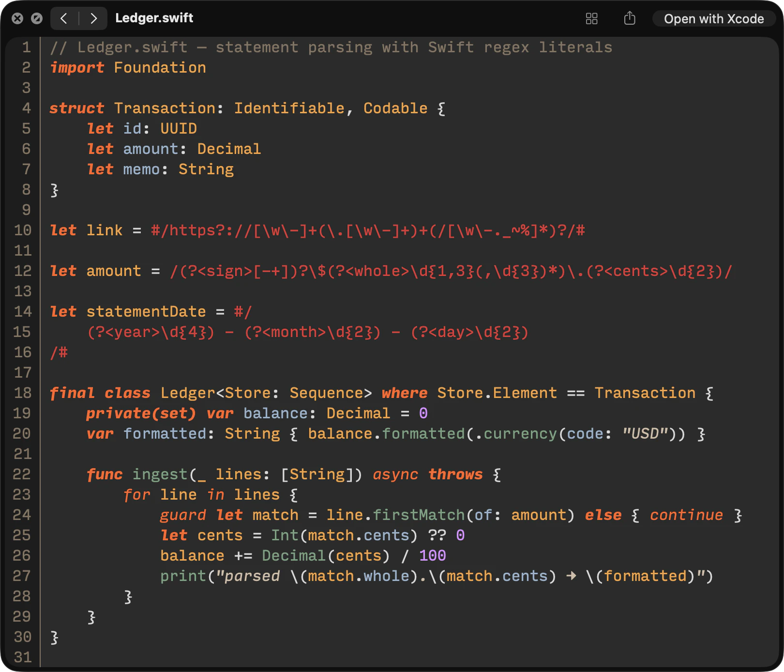
Task: Click Open with Xcode button
Action: click(714, 19)
